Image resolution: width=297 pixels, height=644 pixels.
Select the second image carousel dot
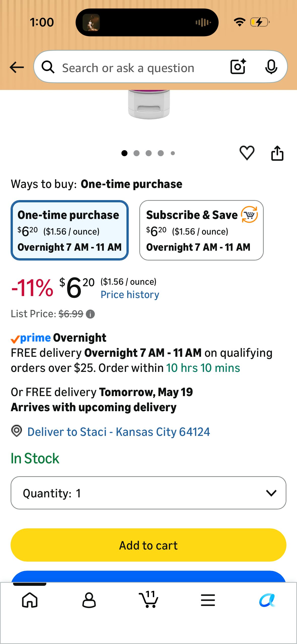137,153
